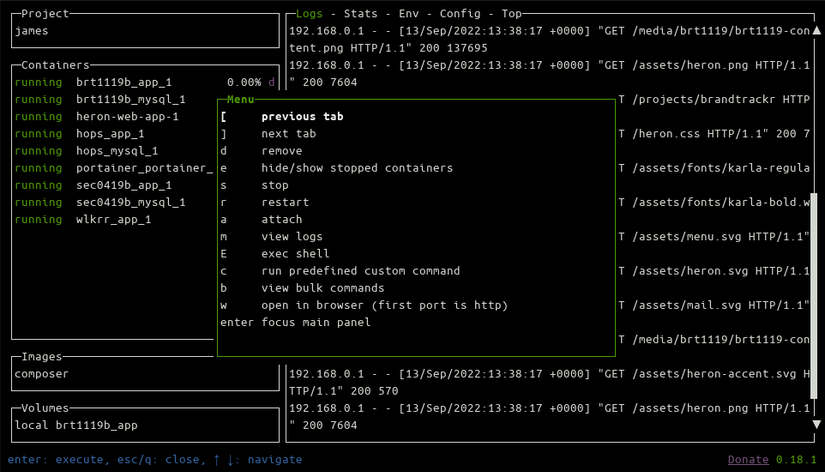Choose 'remove' in the Menu popup

(x=416, y=151)
